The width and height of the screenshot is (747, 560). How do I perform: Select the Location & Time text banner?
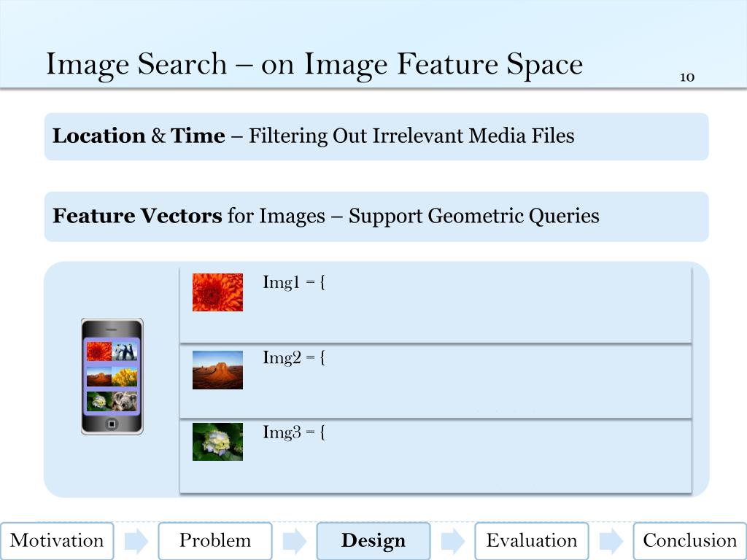[x=376, y=136]
